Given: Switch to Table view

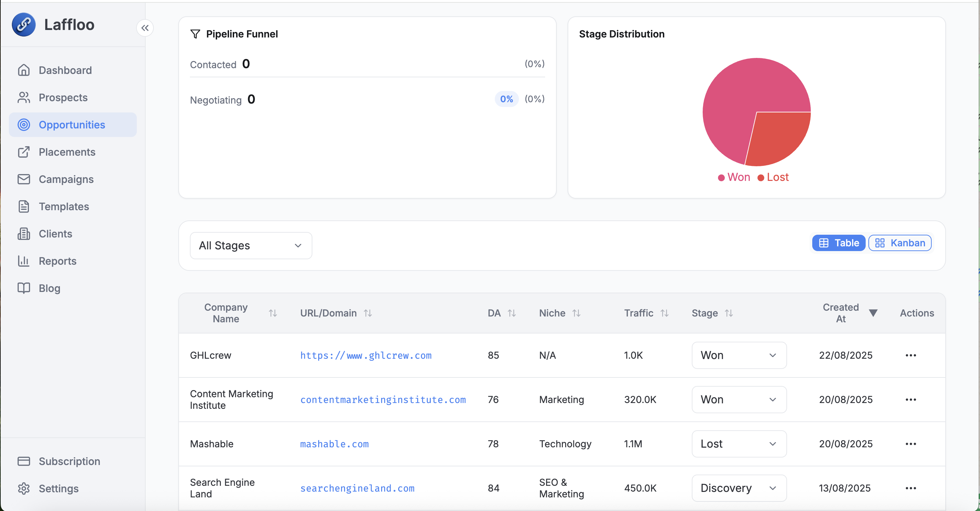Looking at the screenshot, I should click(x=838, y=243).
